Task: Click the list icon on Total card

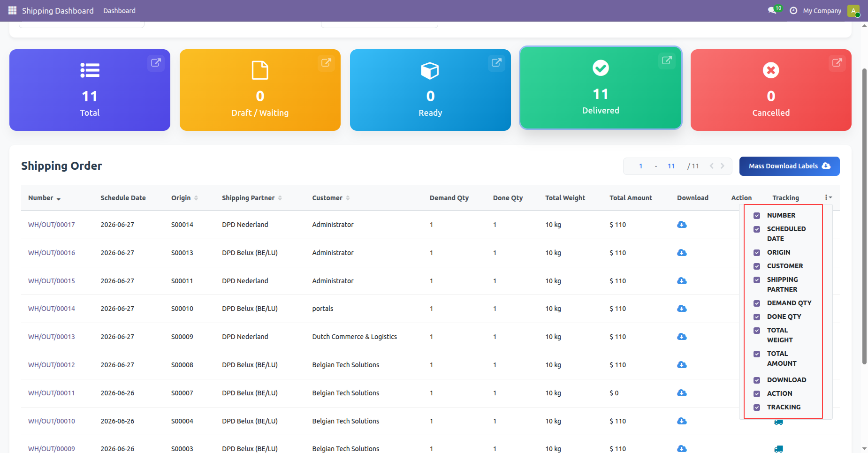Action: (90, 70)
